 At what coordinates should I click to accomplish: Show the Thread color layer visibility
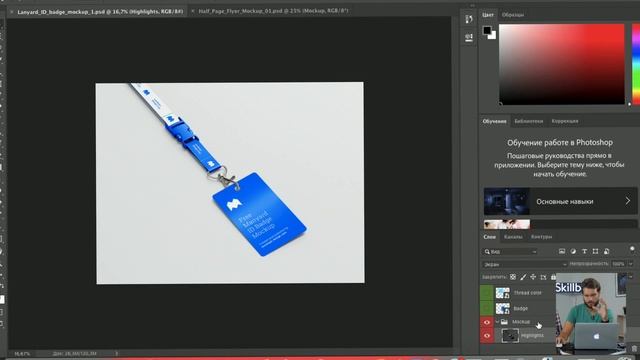click(487, 293)
